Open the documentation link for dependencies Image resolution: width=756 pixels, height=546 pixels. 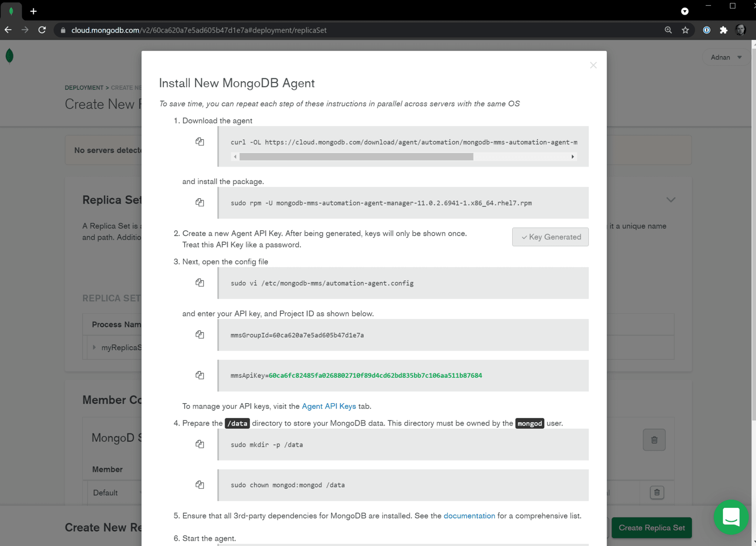[469, 516]
